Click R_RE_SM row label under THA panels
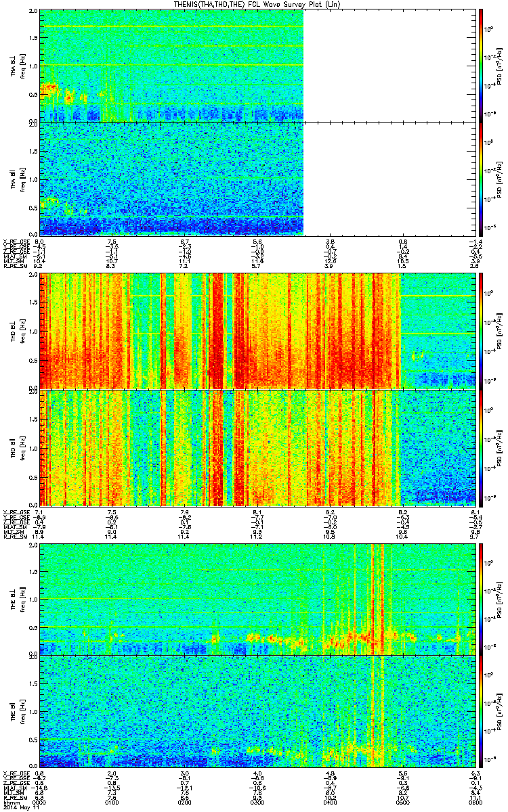Screen dimensions: 508x812 pos(15,267)
